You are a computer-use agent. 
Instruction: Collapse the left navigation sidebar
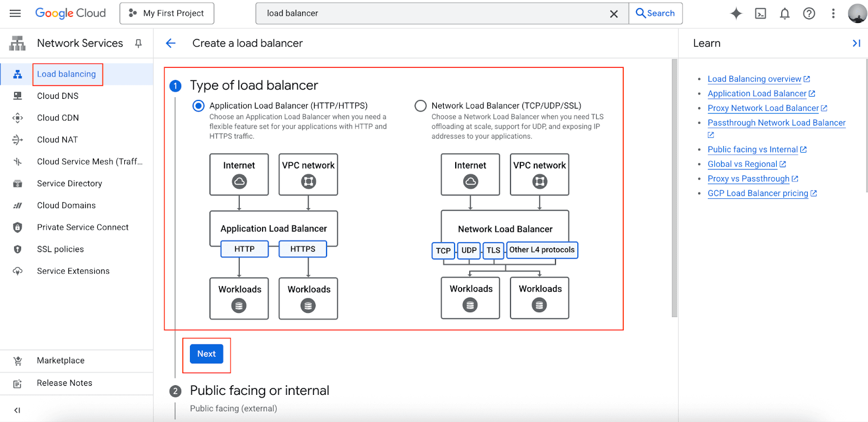point(17,411)
